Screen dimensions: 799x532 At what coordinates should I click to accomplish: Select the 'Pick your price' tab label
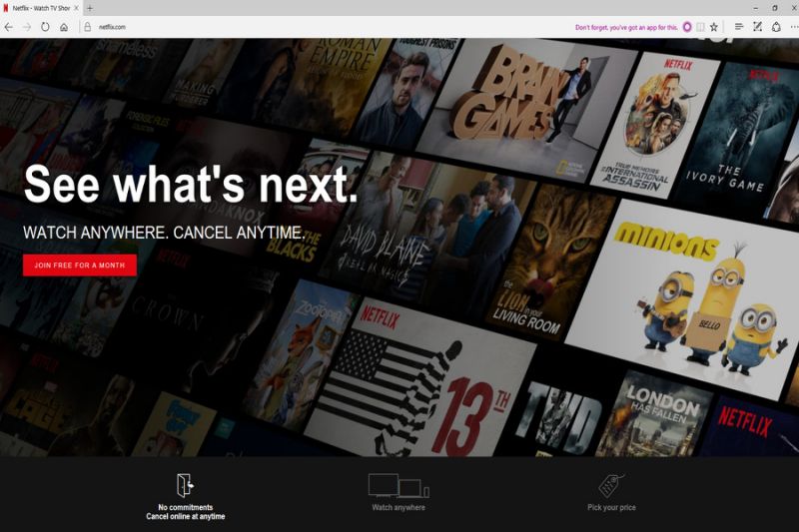click(611, 508)
